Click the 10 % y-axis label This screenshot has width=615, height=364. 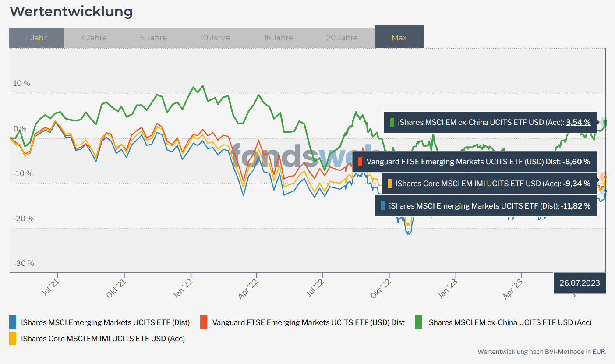point(21,83)
